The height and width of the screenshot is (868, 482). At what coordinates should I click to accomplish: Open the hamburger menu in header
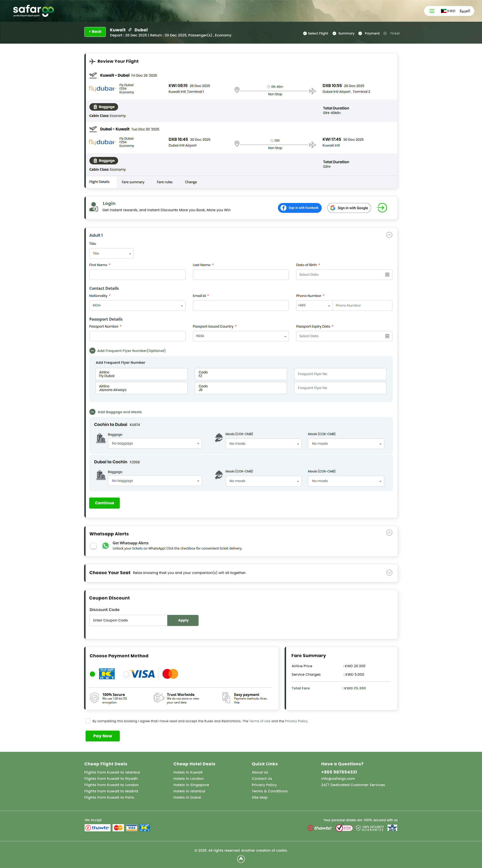[431, 11]
